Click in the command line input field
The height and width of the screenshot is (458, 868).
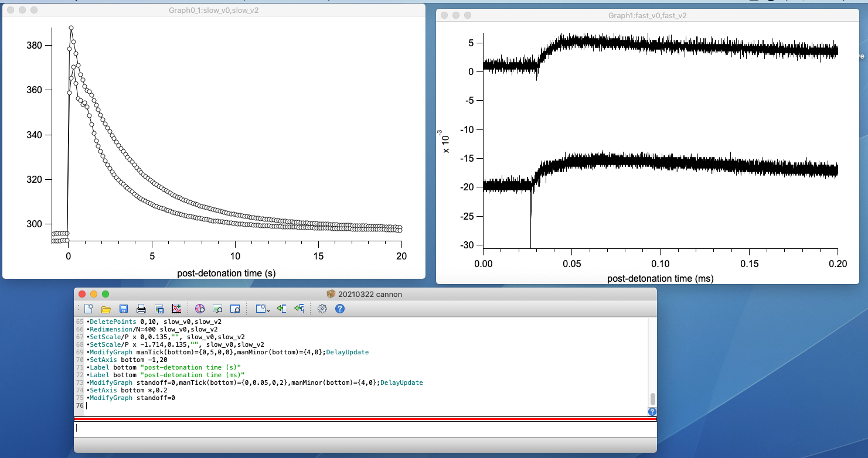pos(363,428)
